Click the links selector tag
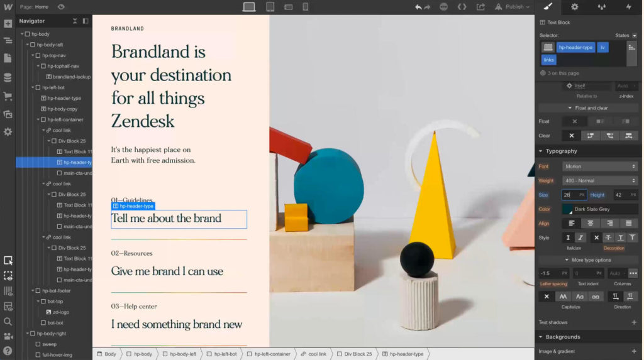Viewport: 644px width, 360px height. (x=548, y=60)
